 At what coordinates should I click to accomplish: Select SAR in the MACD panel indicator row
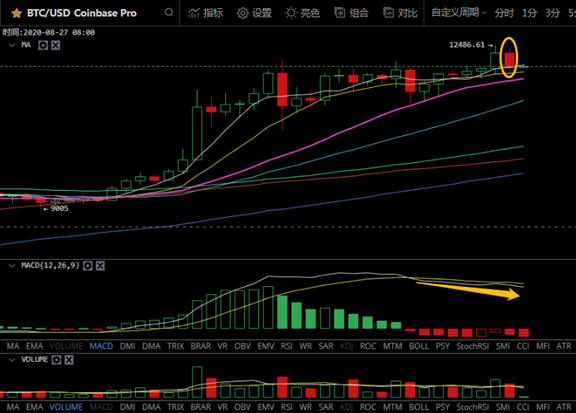point(326,346)
